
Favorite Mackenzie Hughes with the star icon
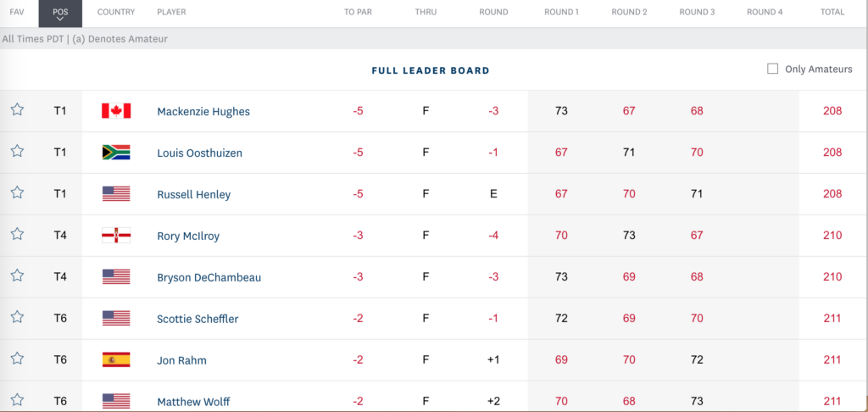click(x=17, y=109)
